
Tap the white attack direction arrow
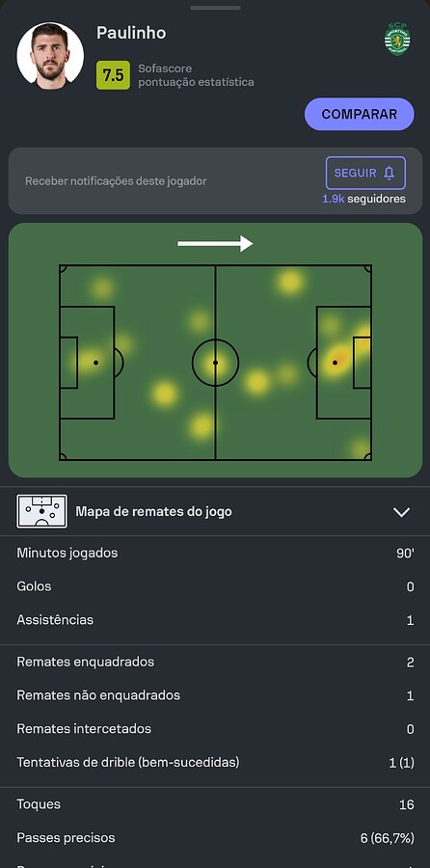click(x=215, y=244)
